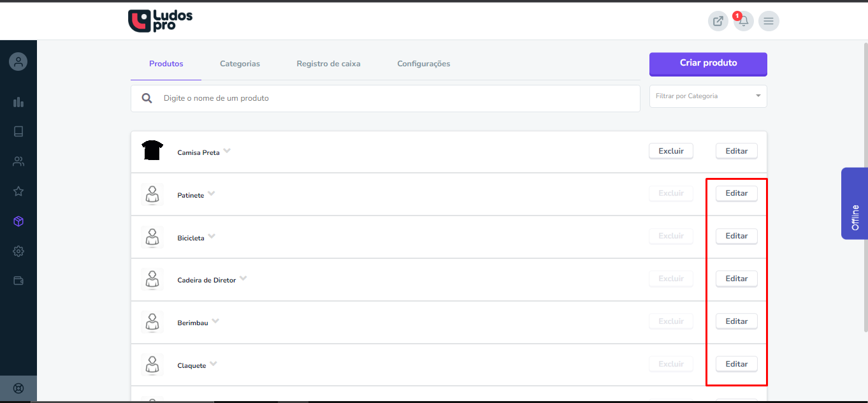This screenshot has width=868, height=403.
Task: Click the Camisa Preta shirt thumbnail
Action: coord(152,150)
